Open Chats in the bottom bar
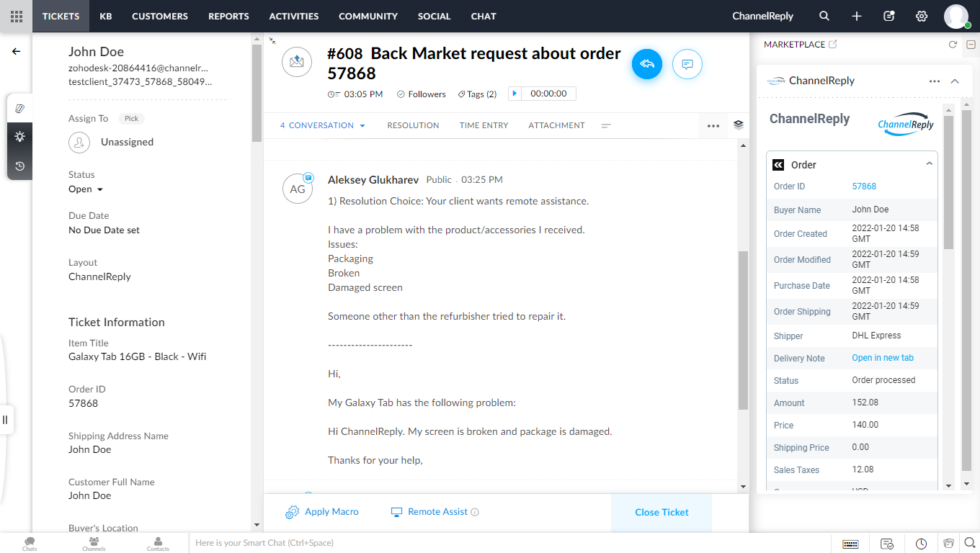The width and height of the screenshot is (980, 553). (x=30, y=544)
